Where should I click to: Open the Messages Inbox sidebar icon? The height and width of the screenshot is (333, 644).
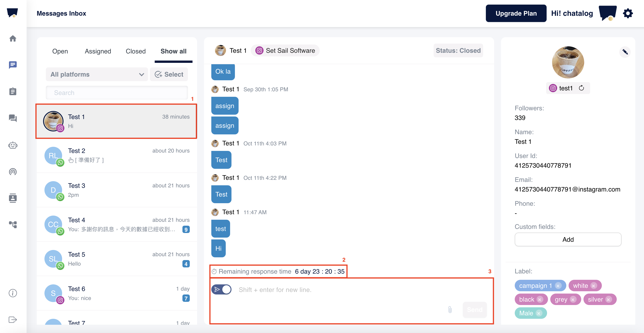pos(13,65)
